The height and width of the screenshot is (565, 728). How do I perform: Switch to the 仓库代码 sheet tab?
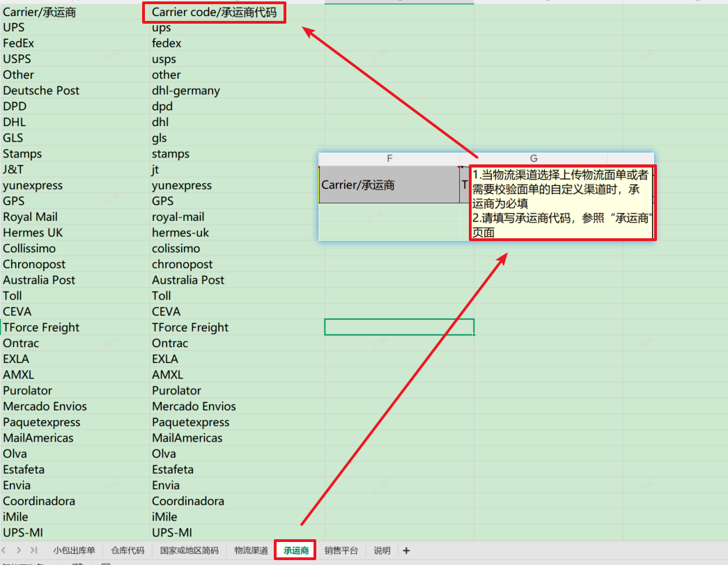(127, 550)
